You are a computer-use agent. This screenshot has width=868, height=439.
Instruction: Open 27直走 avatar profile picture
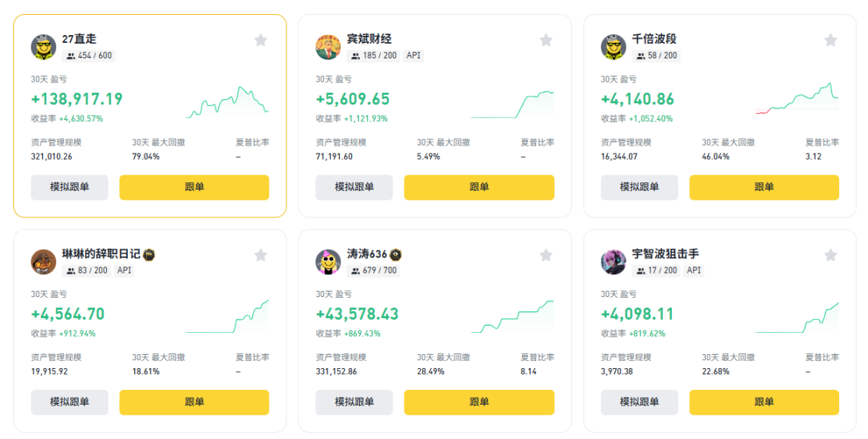point(44,47)
